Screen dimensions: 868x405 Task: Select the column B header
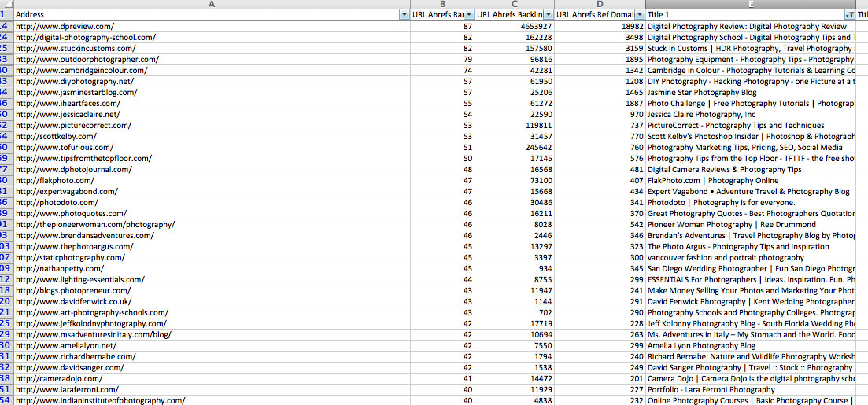[442, 4]
